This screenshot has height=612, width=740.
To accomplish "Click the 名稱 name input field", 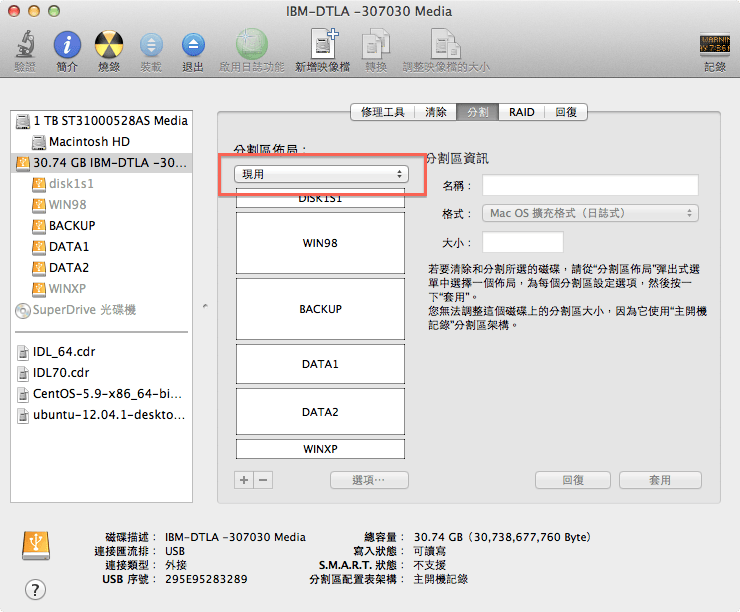I will pyautogui.click(x=589, y=185).
